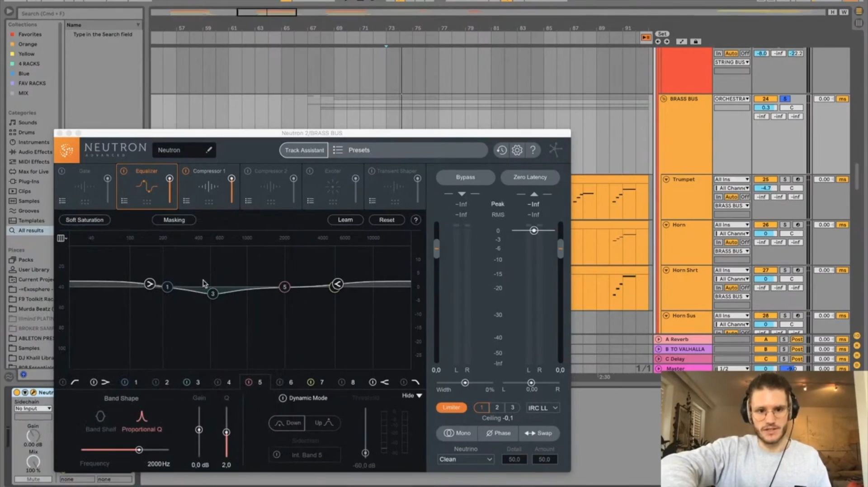The image size is (868, 487).
Task: Click the Masking button
Action: (x=174, y=220)
